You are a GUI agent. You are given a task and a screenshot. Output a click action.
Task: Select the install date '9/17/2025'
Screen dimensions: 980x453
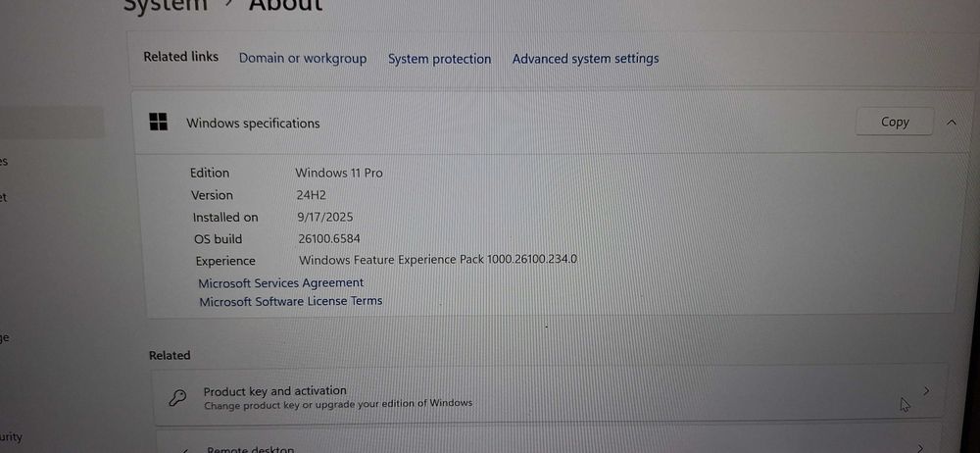click(325, 217)
